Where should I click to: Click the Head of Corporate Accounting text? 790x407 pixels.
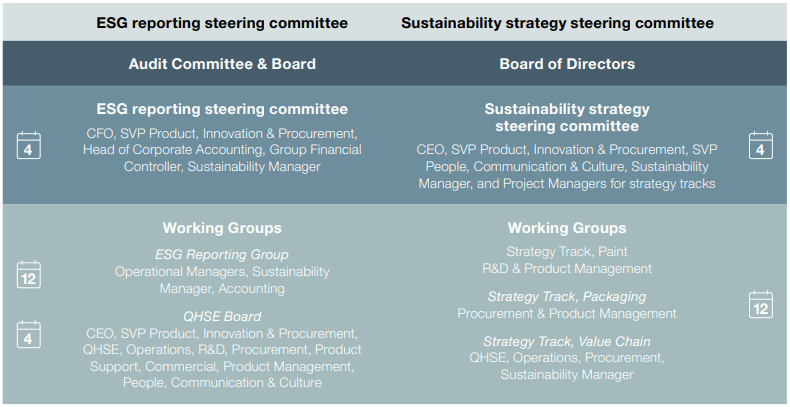tap(158, 150)
